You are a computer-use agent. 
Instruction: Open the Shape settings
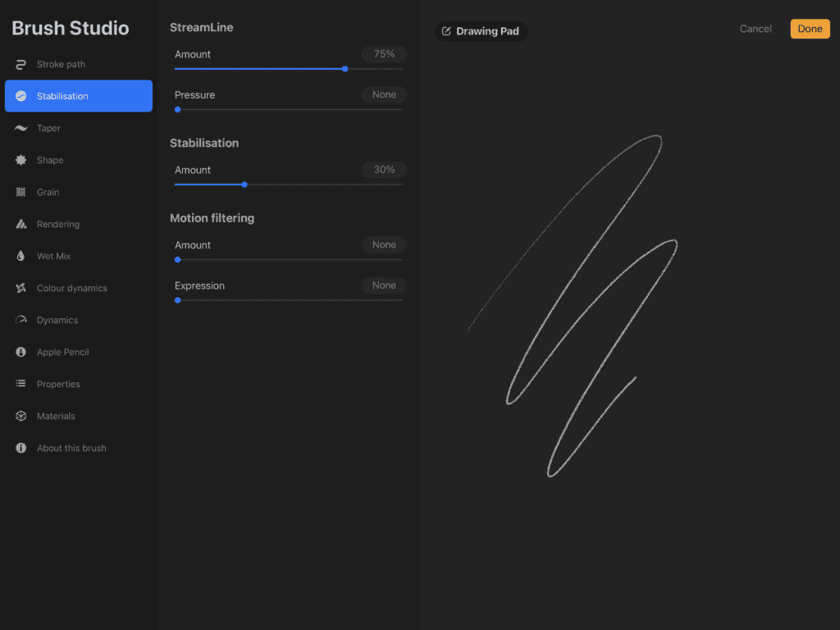(x=49, y=160)
